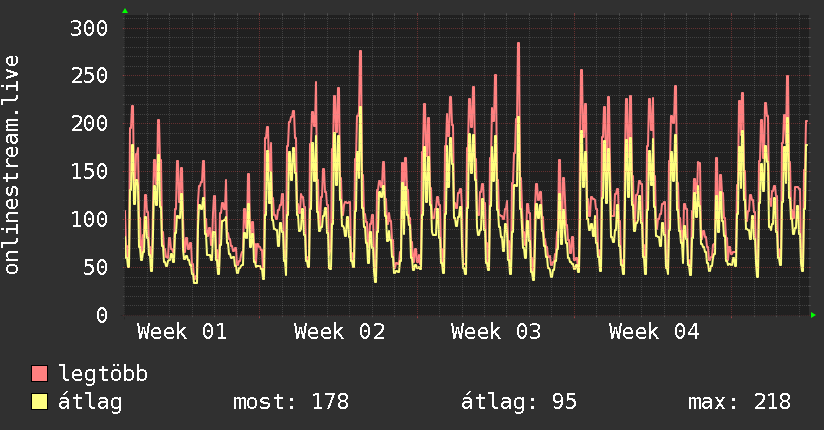This screenshot has height=430, width=824.
Task: Click the 100 y-axis tick label
Action: [89, 219]
